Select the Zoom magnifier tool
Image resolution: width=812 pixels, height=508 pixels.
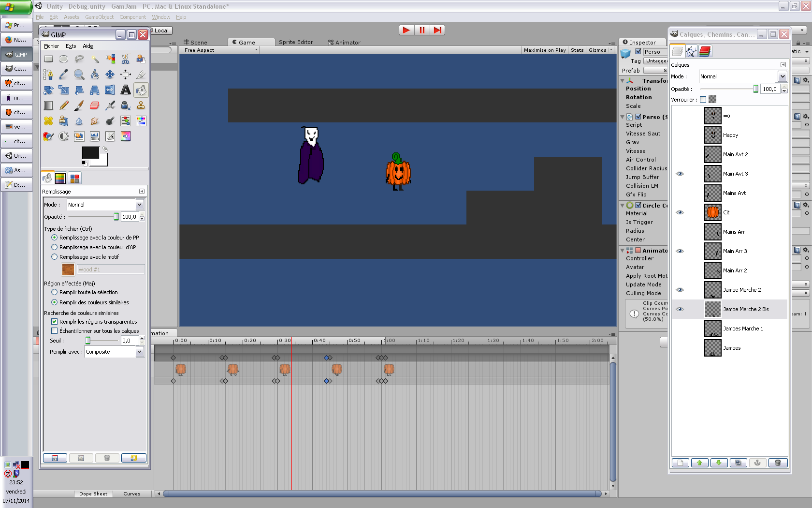tap(79, 75)
